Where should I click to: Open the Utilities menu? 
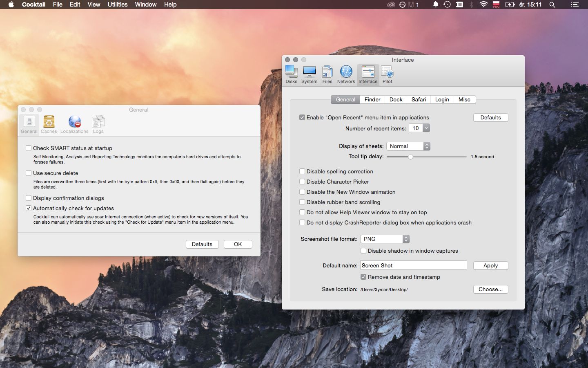(x=118, y=4)
